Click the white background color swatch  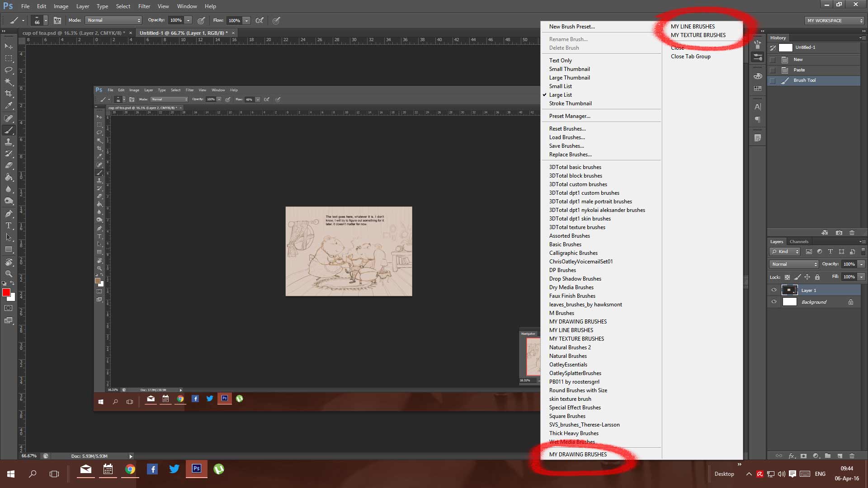click(x=12, y=298)
